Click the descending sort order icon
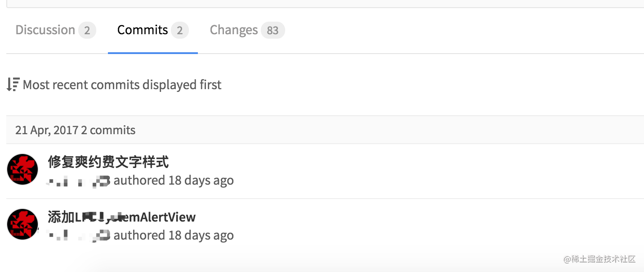 click(13, 84)
